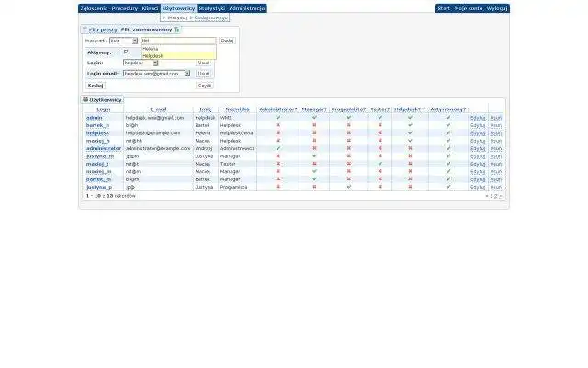Open the Zgłoszenia menu
Viewport: 588px width, 368px height.
coord(94,8)
